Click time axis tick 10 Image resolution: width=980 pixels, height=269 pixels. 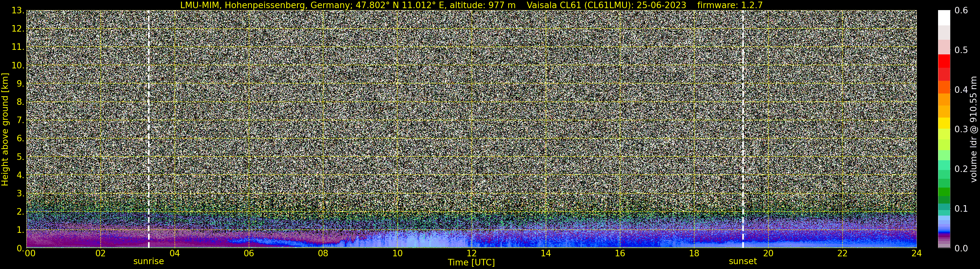(x=397, y=253)
